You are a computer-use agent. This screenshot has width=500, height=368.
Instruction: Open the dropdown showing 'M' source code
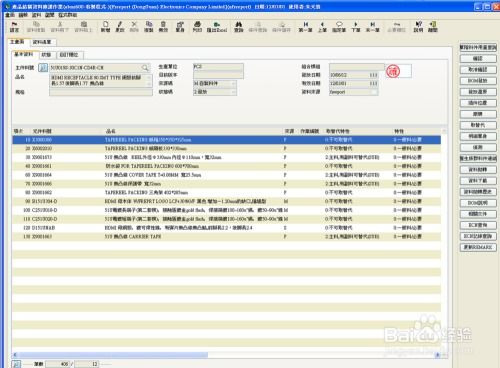pos(215,83)
